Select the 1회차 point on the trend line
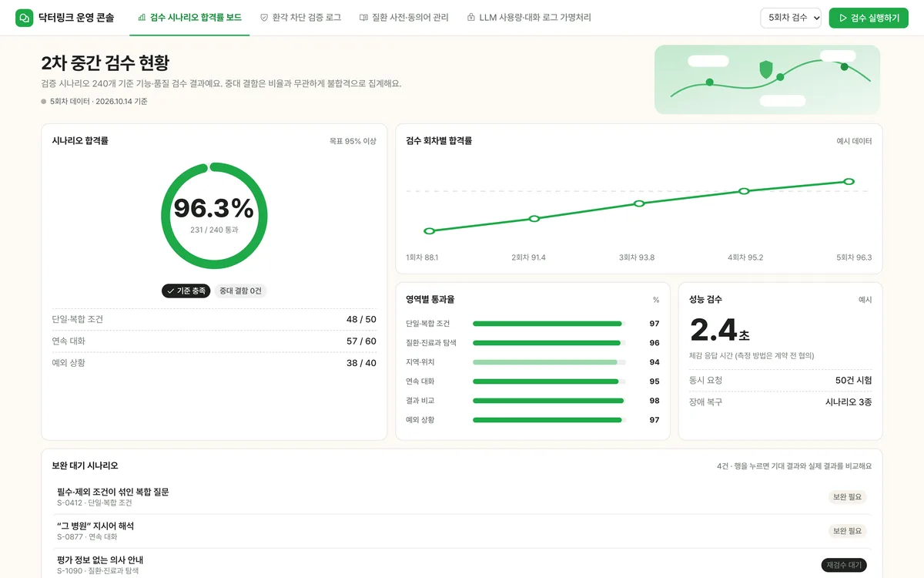Image resolution: width=924 pixels, height=578 pixels. (430, 231)
